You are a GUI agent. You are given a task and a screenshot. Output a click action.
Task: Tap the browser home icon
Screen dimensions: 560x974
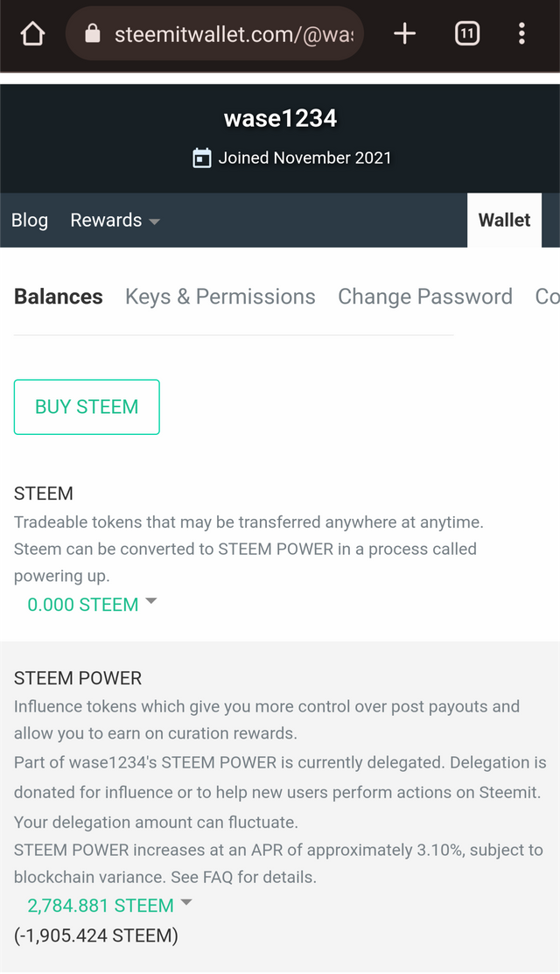click(33, 33)
